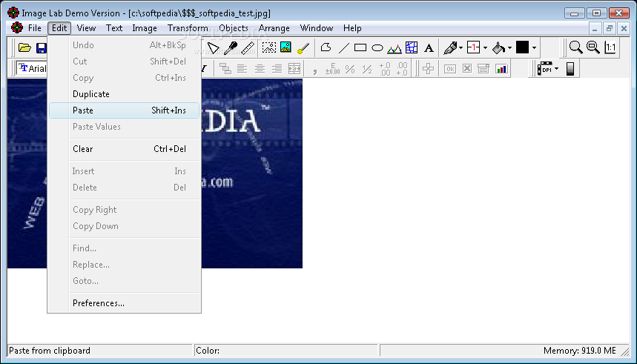Select the text A tool
637x364 pixels.
[x=429, y=48]
